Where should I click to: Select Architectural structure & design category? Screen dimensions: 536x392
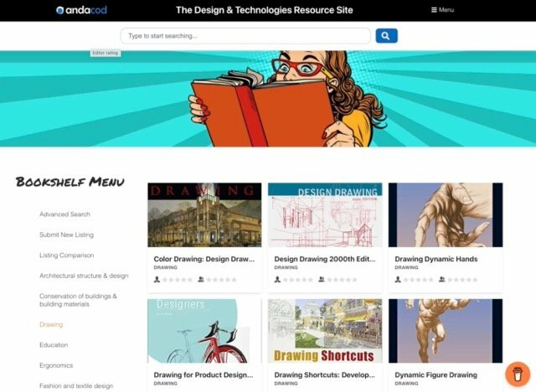point(84,276)
